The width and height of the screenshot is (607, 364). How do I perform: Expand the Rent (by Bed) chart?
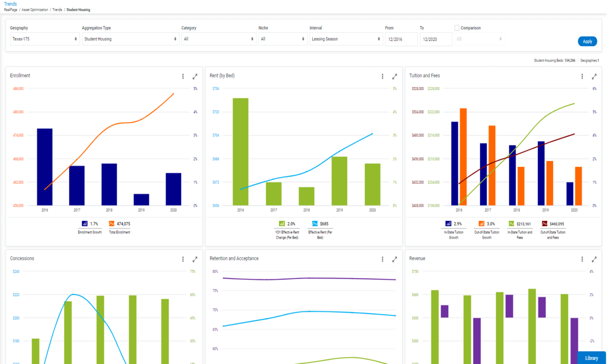coord(395,77)
